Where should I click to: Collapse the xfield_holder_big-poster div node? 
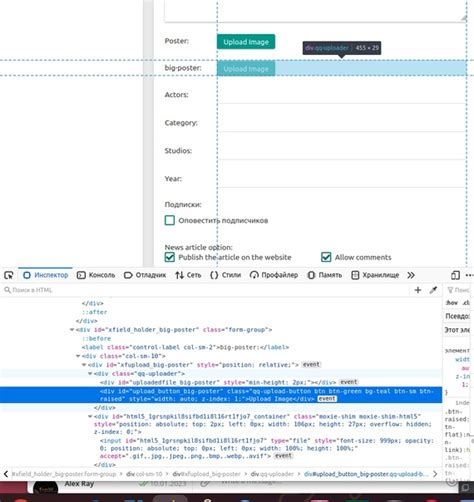pyautogui.click(x=72, y=330)
